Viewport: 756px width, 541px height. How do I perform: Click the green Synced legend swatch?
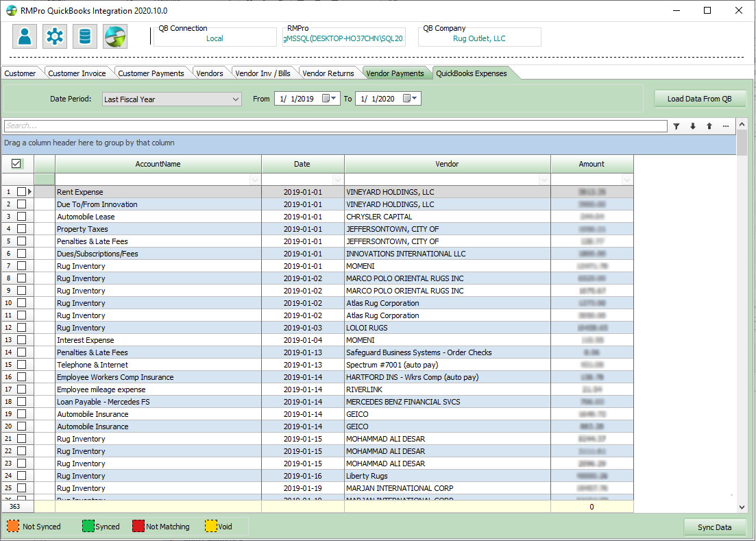(88, 526)
